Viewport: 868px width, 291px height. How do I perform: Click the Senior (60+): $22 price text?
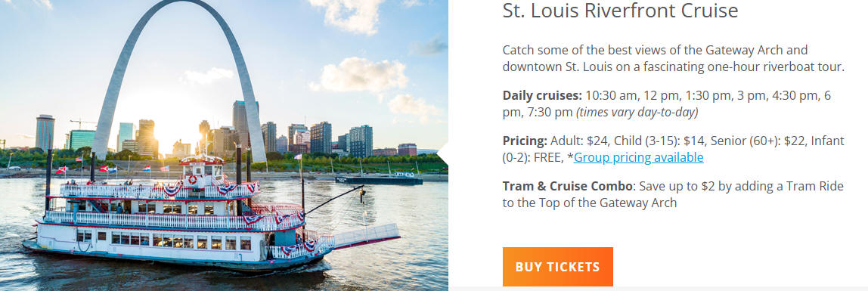pyautogui.click(x=758, y=141)
